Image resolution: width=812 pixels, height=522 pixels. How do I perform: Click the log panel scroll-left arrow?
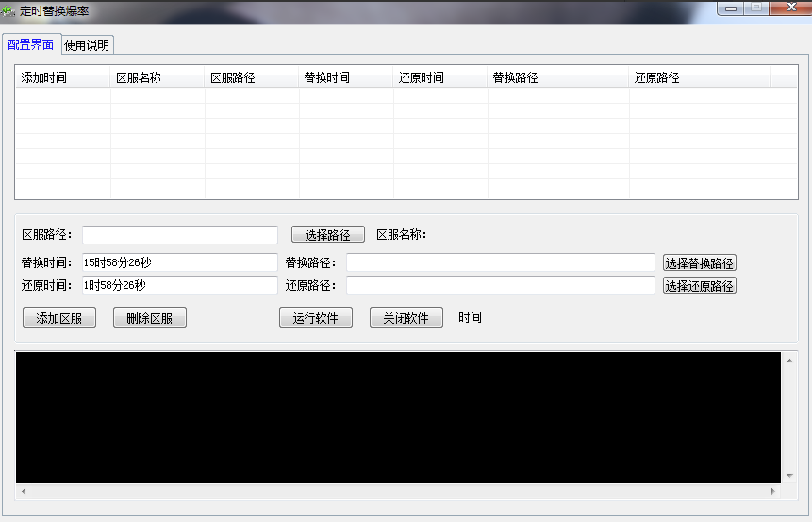[x=24, y=491]
